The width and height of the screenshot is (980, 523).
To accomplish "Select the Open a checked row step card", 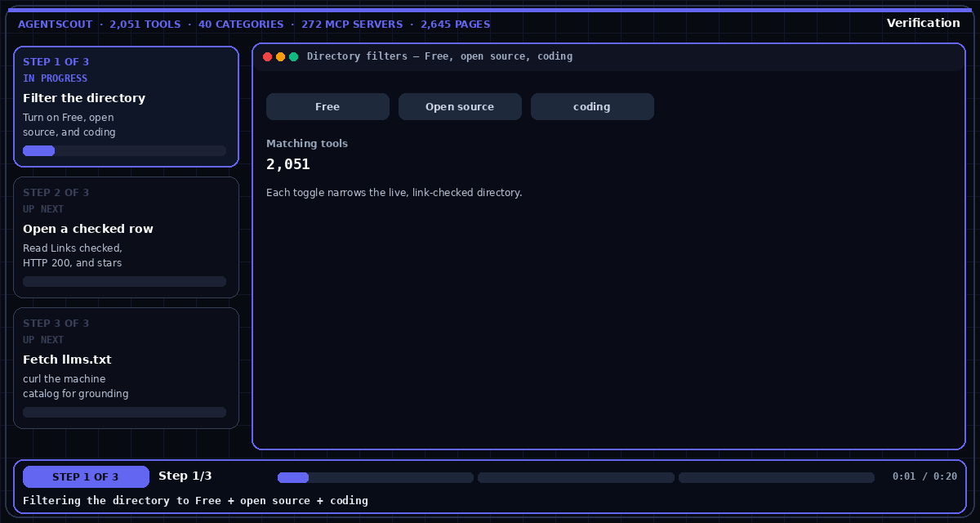I will (x=127, y=237).
